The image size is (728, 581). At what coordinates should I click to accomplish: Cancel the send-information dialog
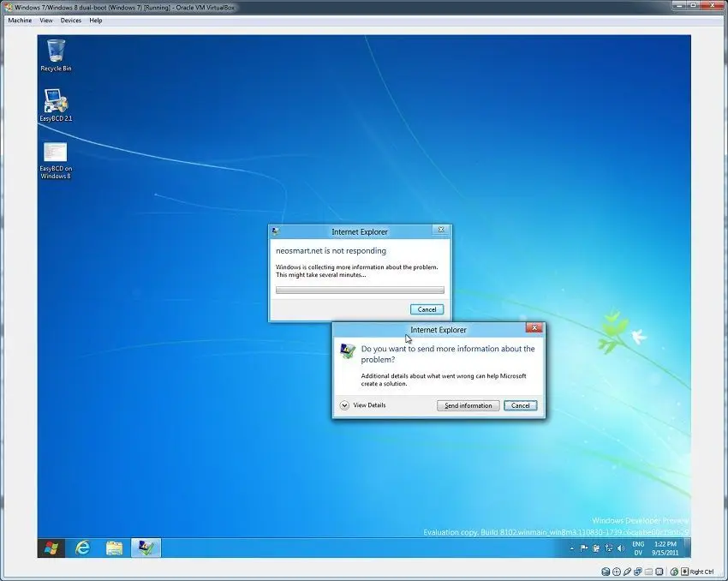pos(521,405)
